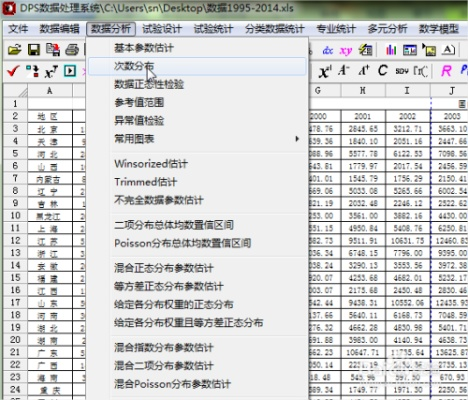
Task: Select 异常值检验 menu entry
Action: pos(197,120)
